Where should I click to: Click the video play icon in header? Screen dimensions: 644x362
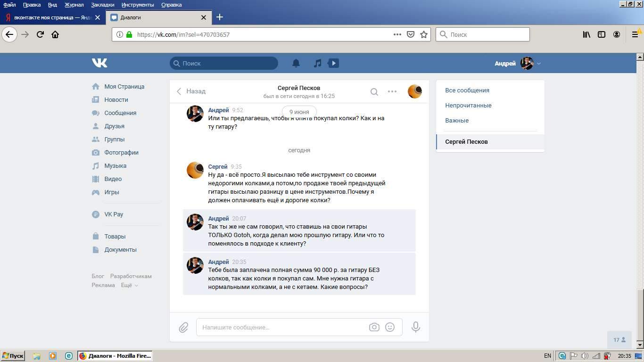click(x=333, y=63)
